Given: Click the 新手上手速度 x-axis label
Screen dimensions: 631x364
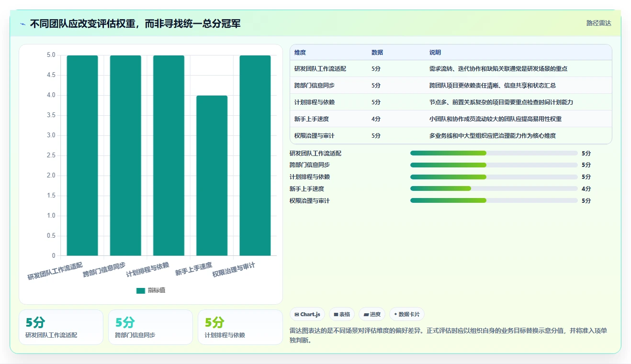Looking at the screenshot, I should click(193, 269).
